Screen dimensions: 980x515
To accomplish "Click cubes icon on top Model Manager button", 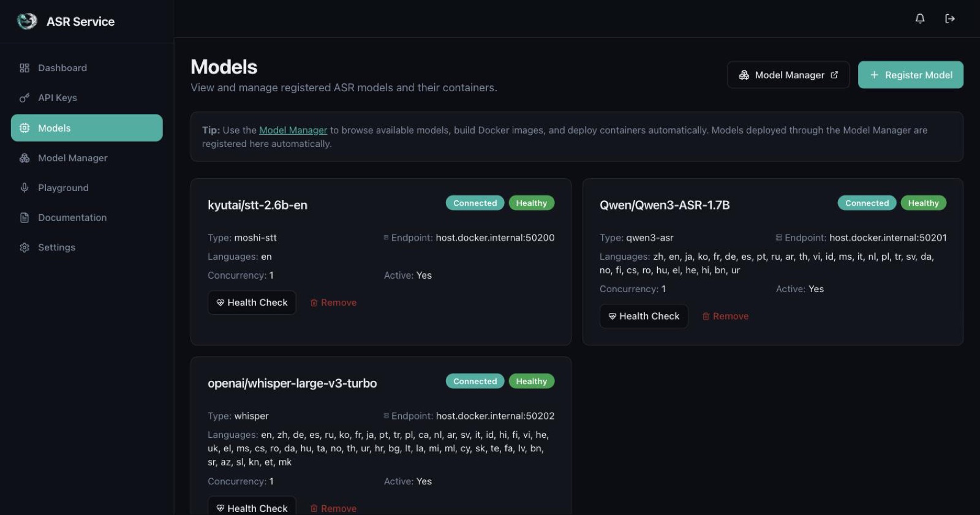I will (x=744, y=75).
